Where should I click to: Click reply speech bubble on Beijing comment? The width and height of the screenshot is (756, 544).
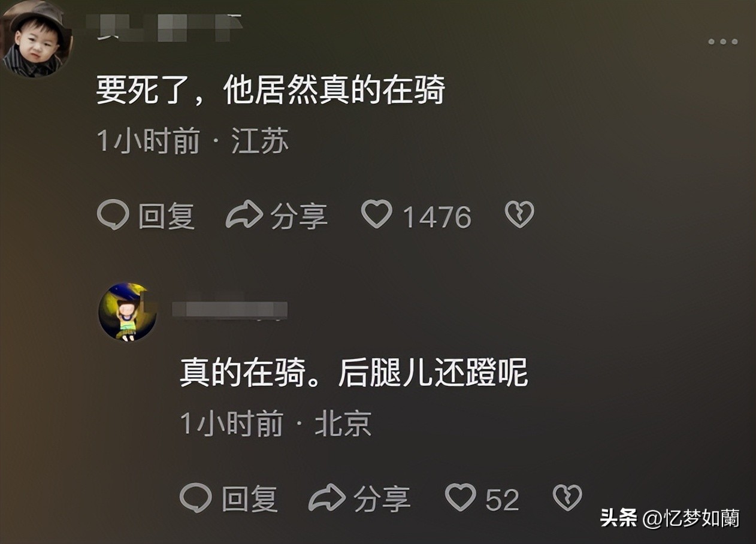click(x=196, y=498)
